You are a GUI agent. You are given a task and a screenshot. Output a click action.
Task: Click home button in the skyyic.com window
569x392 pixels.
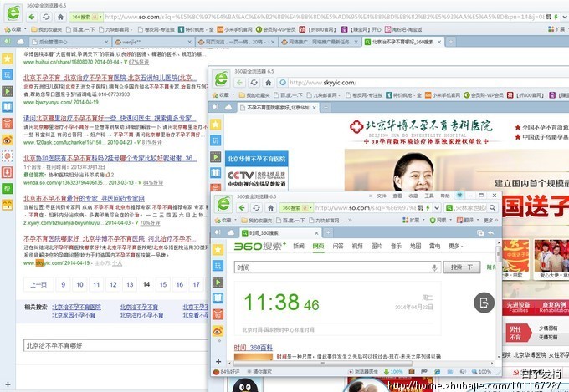(x=268, y=82)
